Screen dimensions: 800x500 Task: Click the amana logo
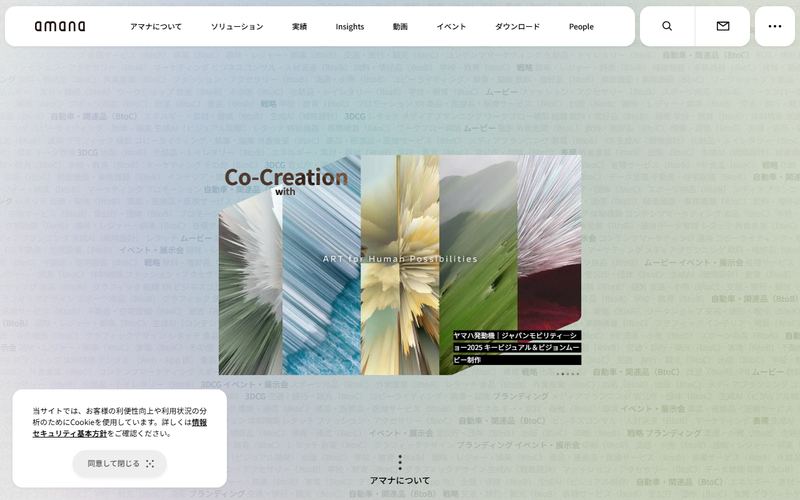click(60, 27)
